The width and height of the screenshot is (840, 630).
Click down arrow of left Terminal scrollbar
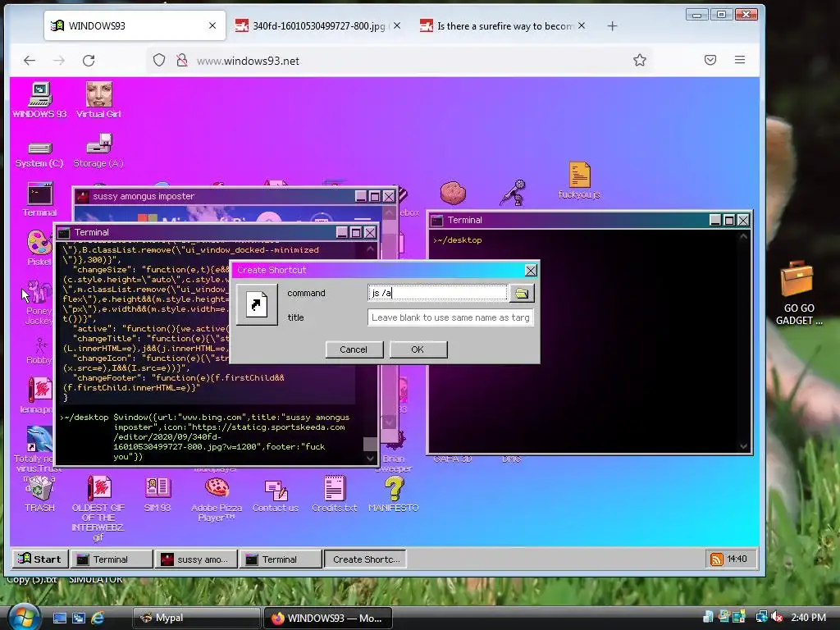[x=370, y=459]
